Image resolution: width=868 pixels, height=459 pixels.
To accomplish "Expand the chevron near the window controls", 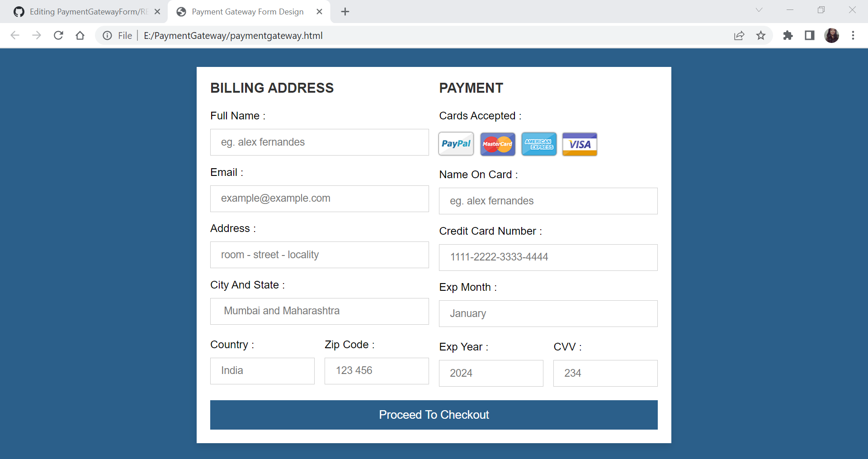I will point(759,9).
